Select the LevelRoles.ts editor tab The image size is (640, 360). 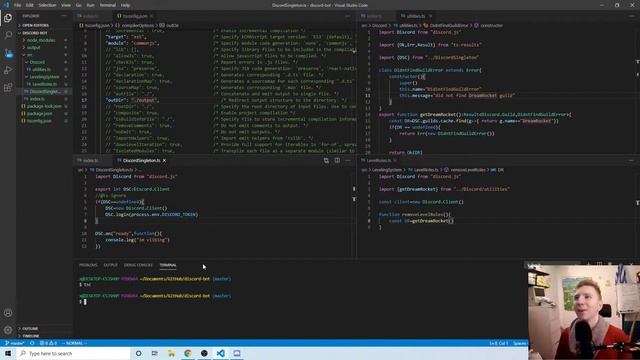378,160
